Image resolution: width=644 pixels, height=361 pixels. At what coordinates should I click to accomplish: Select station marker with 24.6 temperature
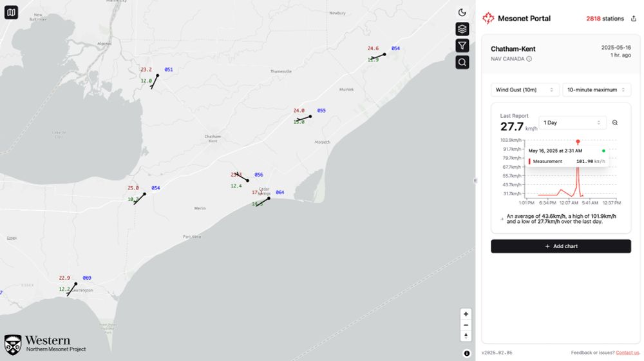coord(384,54)
